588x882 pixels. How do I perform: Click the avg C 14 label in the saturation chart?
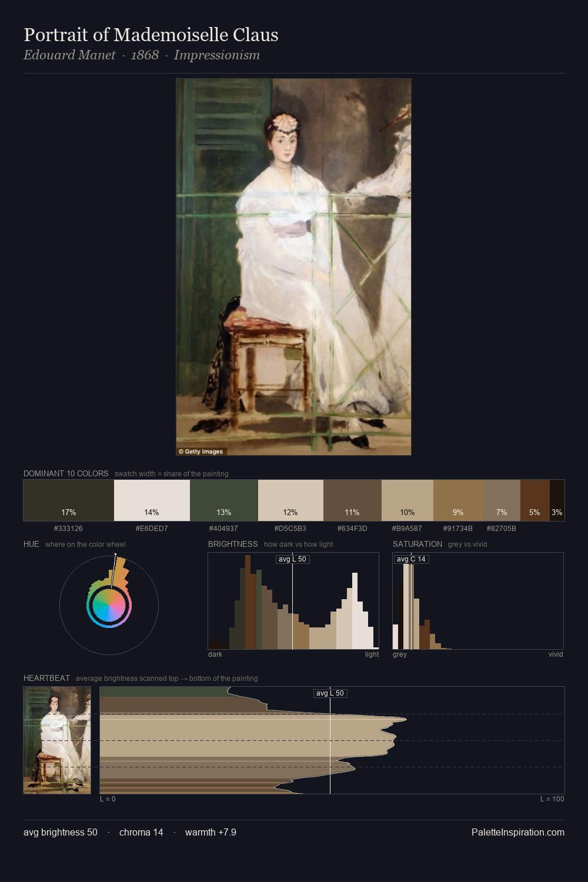pyautogui.click(x=411, y=559)
